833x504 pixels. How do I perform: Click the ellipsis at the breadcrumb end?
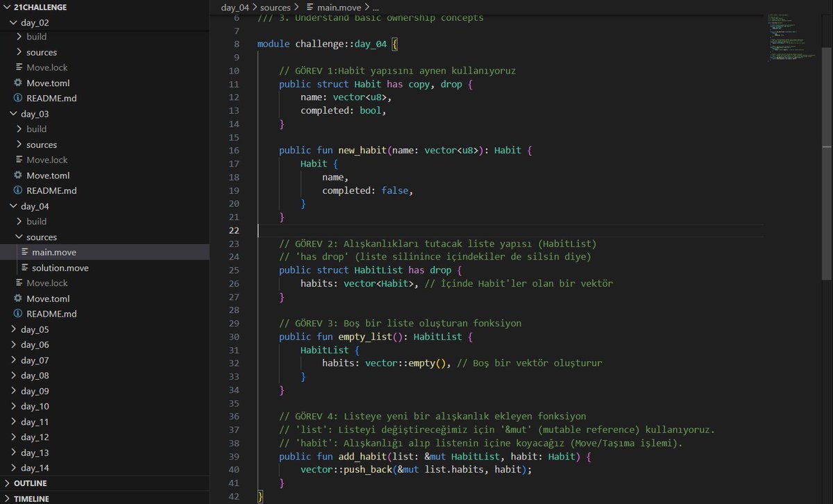coord(375,8)
